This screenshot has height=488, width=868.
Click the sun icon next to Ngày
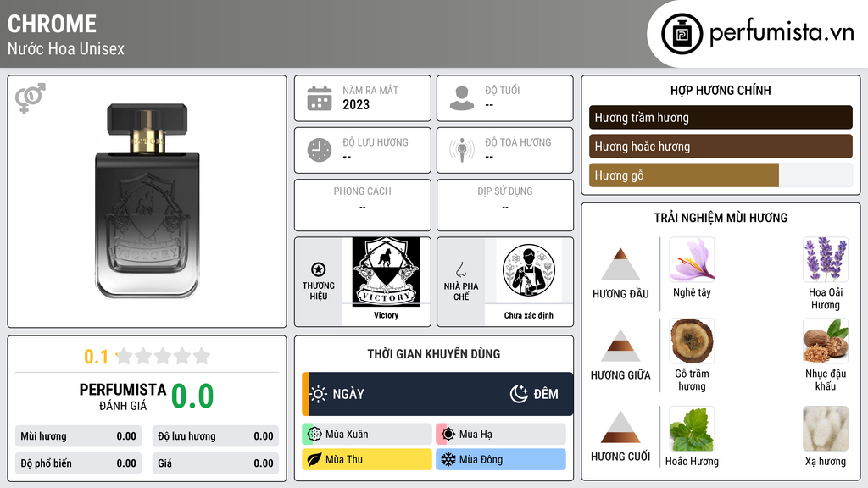click(318, 394)
